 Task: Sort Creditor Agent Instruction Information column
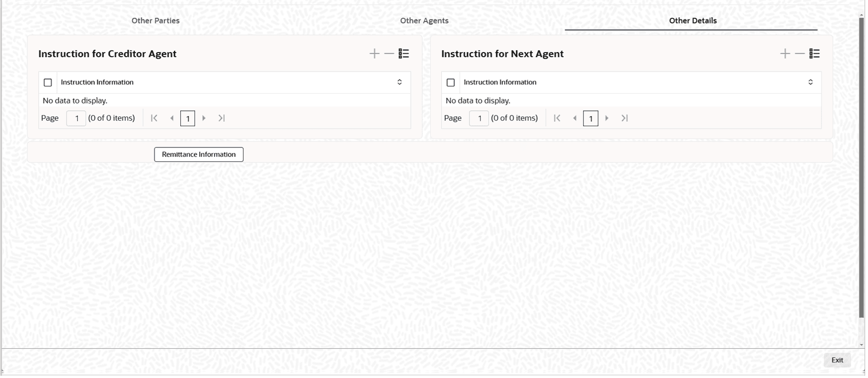tap(399, 82)
